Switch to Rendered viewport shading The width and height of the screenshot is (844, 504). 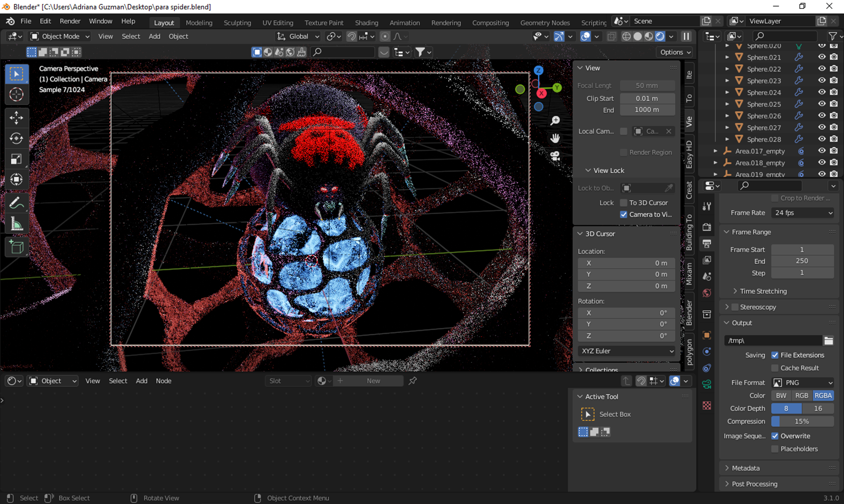[660, 37]
